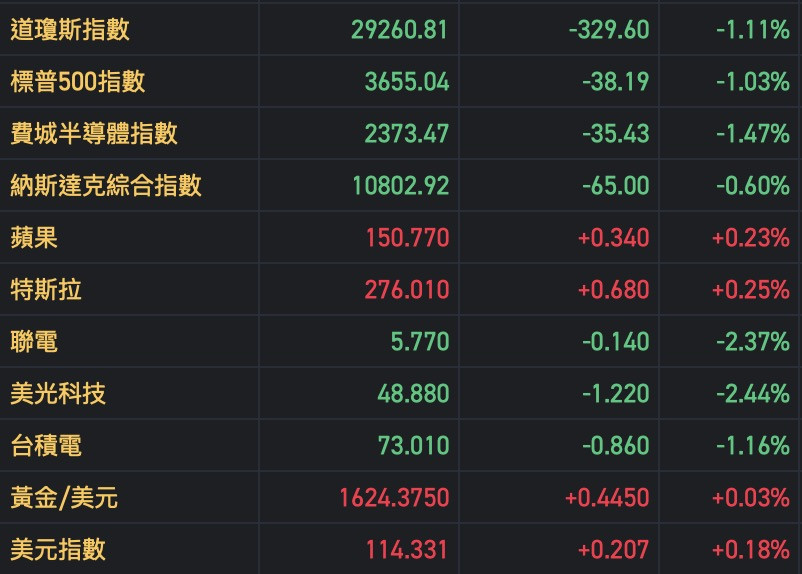802x574 pixels.
Task: Click the 美光科技 stock name
Action: tap(58, 394)
